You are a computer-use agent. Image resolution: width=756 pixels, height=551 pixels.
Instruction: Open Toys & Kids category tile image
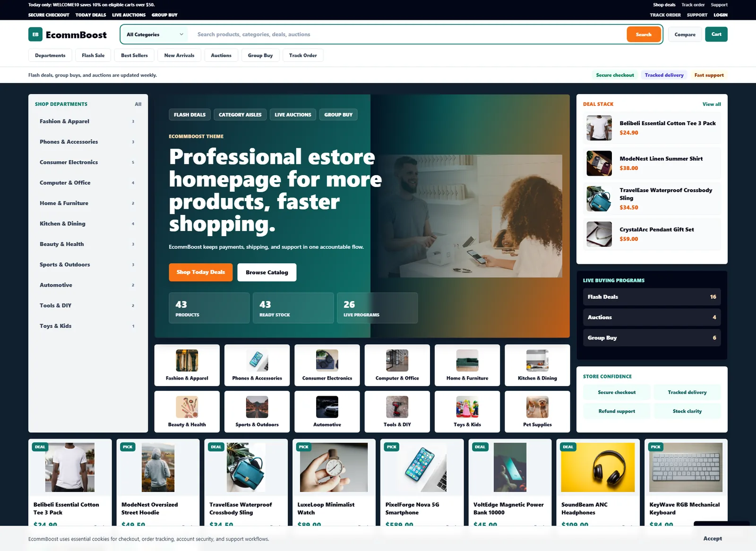pos(467,407)
